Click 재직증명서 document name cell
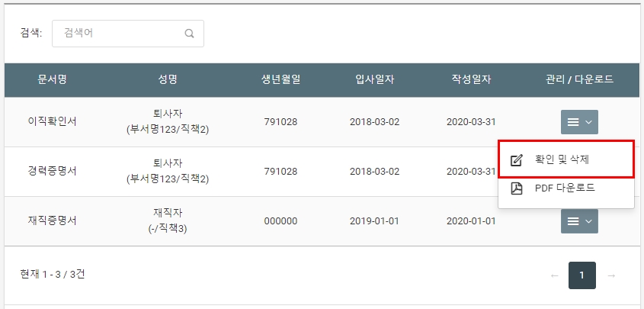Image resolution: width=644 pixels, height=309 pixels. pos(52,221)
